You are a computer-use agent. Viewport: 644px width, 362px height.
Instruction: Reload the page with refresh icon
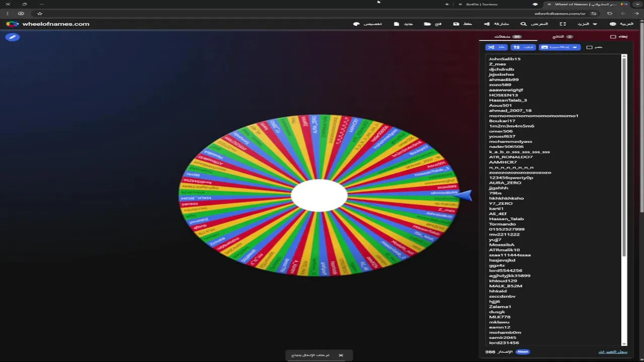click(610, 14)
